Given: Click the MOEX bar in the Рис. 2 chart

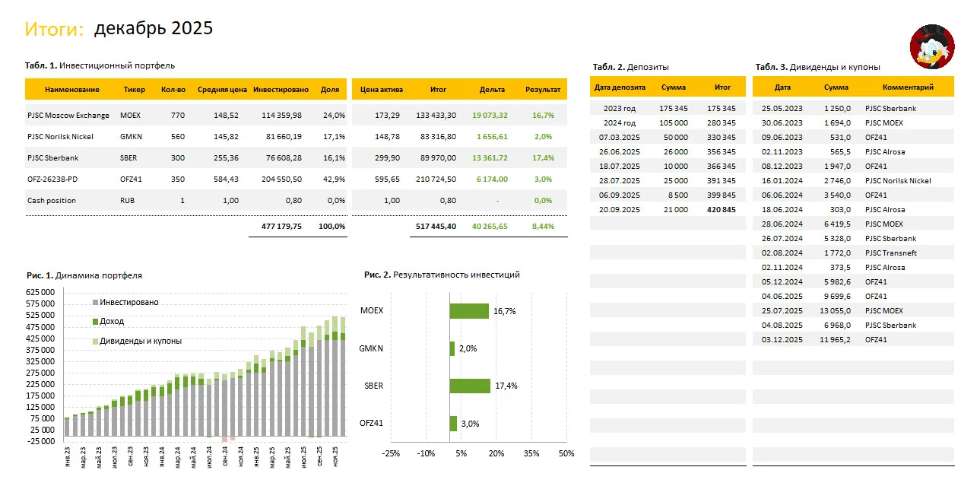Looking at the screenshot, I should point(469,311).
